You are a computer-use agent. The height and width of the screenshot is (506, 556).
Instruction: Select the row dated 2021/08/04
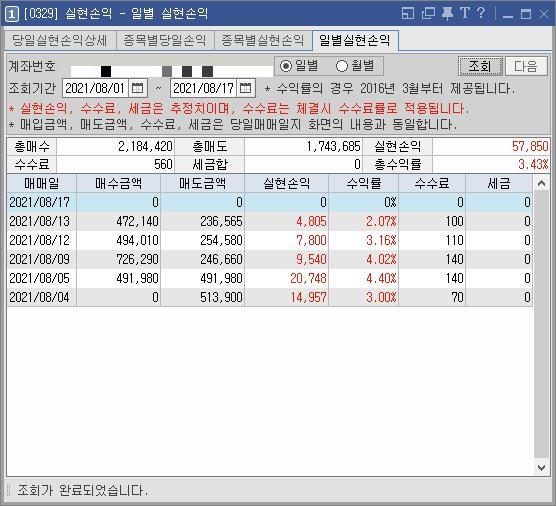coord(270,297)
